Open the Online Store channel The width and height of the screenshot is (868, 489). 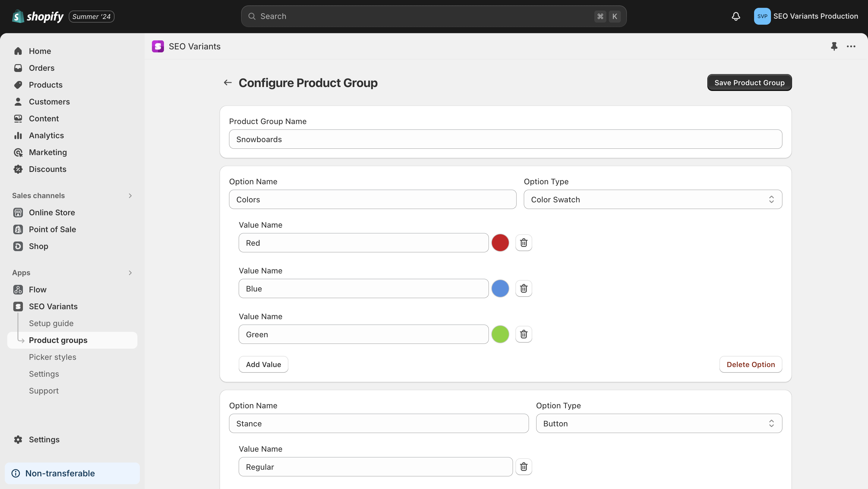72,212
